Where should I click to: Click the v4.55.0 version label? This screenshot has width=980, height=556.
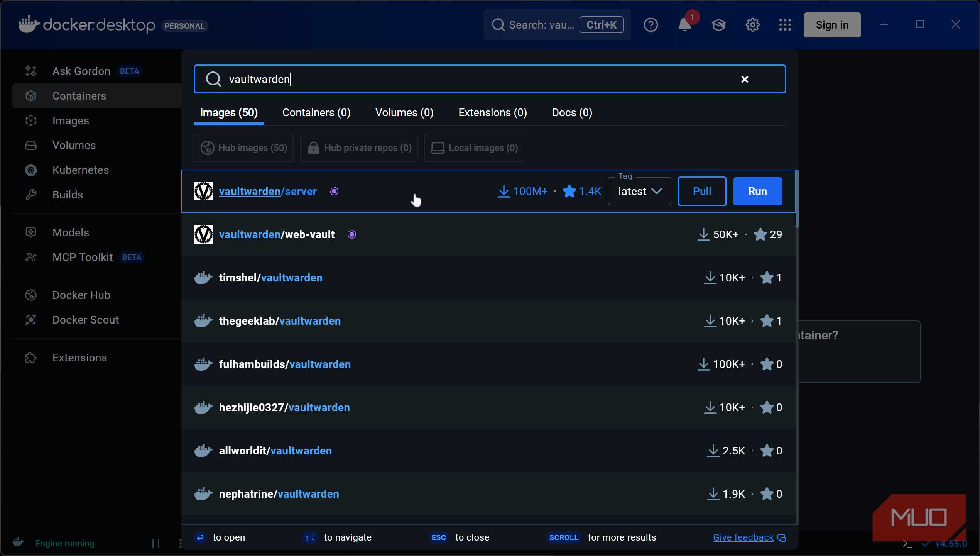tap(951, 544)
